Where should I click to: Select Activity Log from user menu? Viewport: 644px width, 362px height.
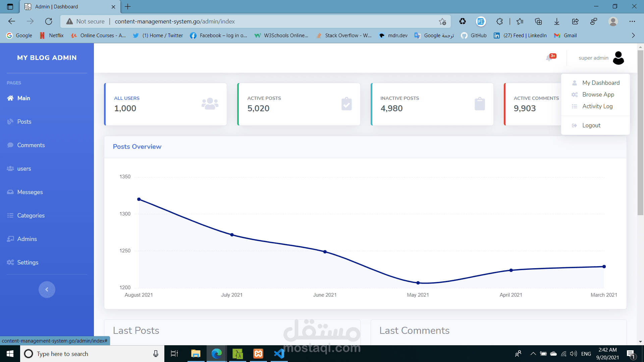597,106
